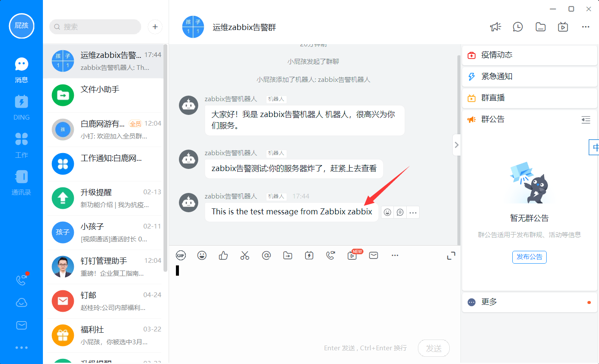View chat history clock icon
Viewport: 599px width, 364px height.
click(x=518, y=27)
